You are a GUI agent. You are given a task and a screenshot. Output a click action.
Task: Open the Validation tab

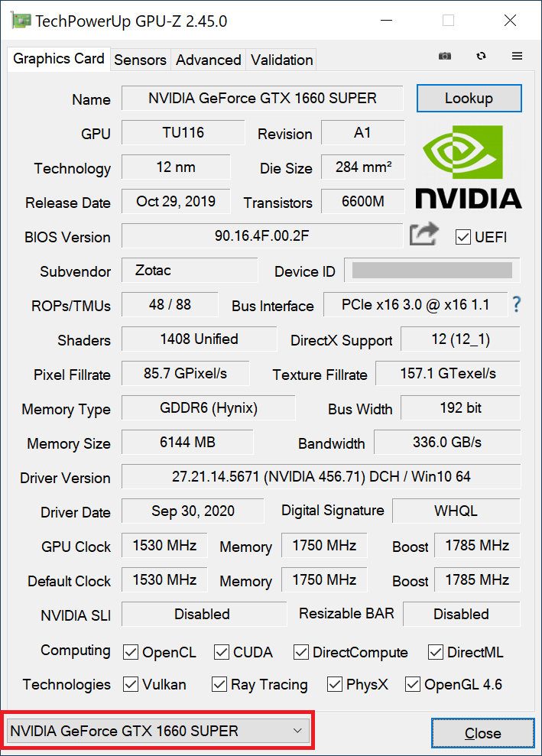pos(281,60)
